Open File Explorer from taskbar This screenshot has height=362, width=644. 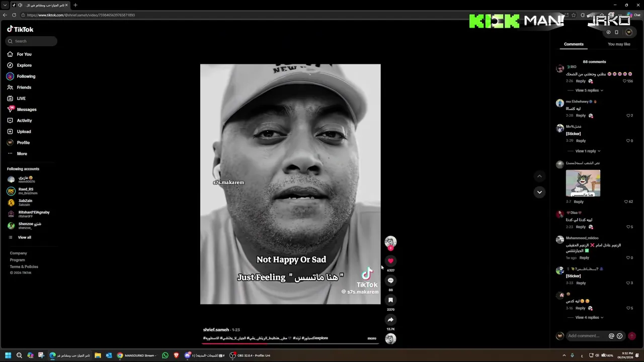(x=98, y=355)
